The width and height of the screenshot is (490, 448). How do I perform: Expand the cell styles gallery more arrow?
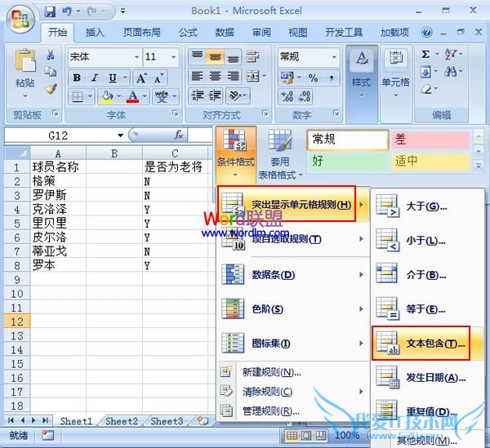[479, 166]
